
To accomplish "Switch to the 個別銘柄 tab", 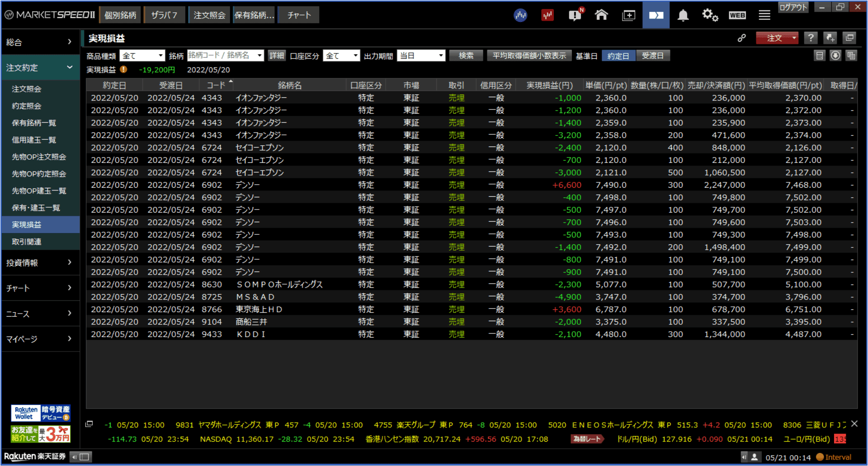I will coord(120,15).
